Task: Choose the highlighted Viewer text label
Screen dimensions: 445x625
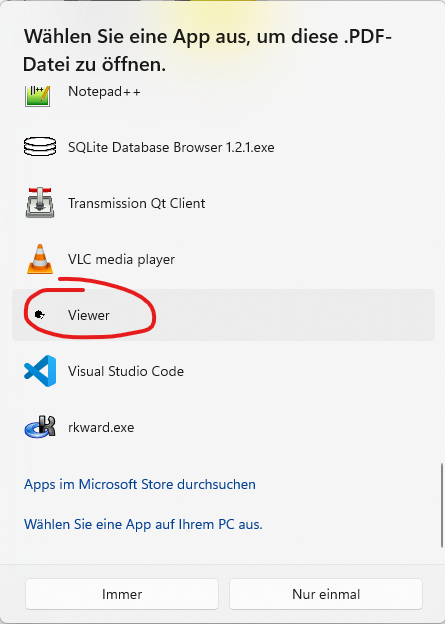Action: click(89, 315)
